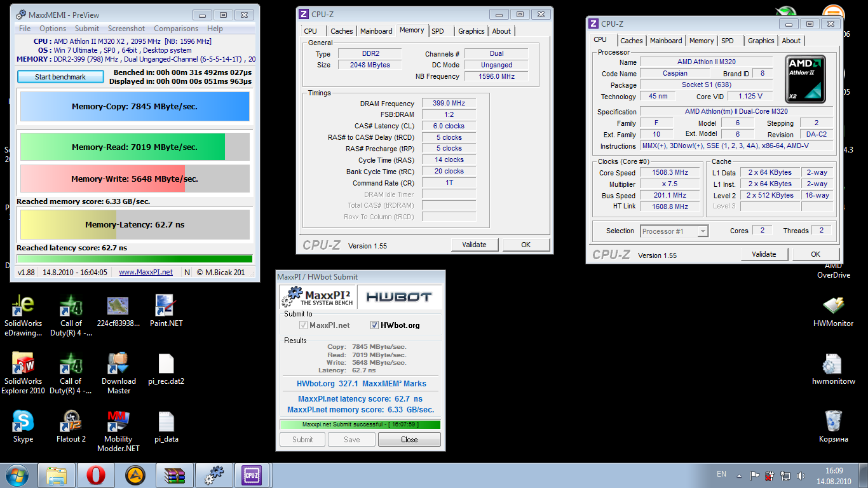This screenshot has height=488, width=868.
Task: Open SolidWorks eDrawings desktop shortcut
Action: (23, 316)
